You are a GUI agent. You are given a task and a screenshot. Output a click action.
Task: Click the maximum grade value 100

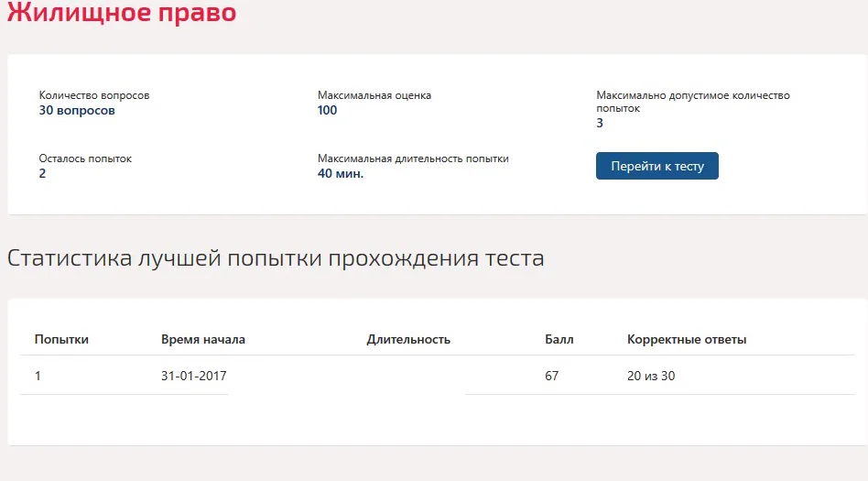tap(327, 110)
